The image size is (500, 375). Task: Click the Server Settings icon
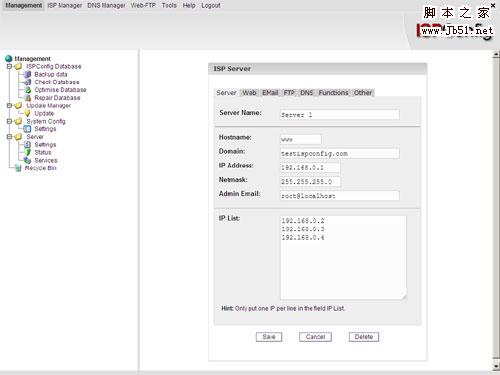tap(27, 145)
